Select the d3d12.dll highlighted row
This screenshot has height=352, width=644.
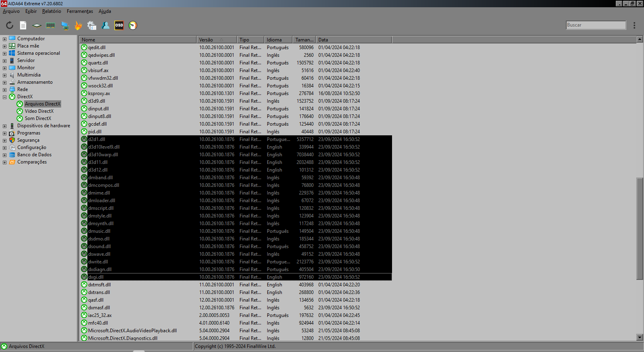coord(236,170)
